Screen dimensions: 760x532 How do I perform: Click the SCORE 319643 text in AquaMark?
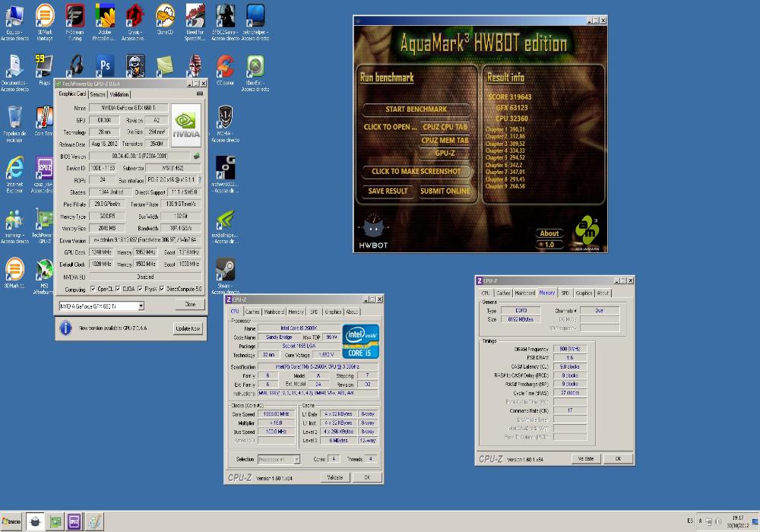[x=509, y=97]
